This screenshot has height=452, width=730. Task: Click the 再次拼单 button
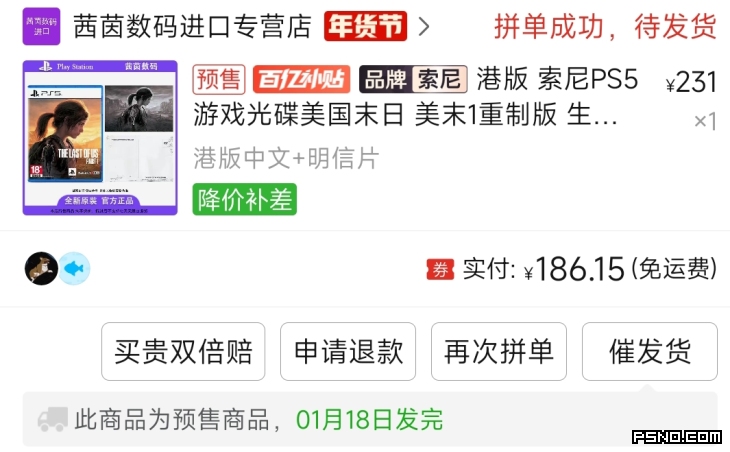click(x=499, y=351)
